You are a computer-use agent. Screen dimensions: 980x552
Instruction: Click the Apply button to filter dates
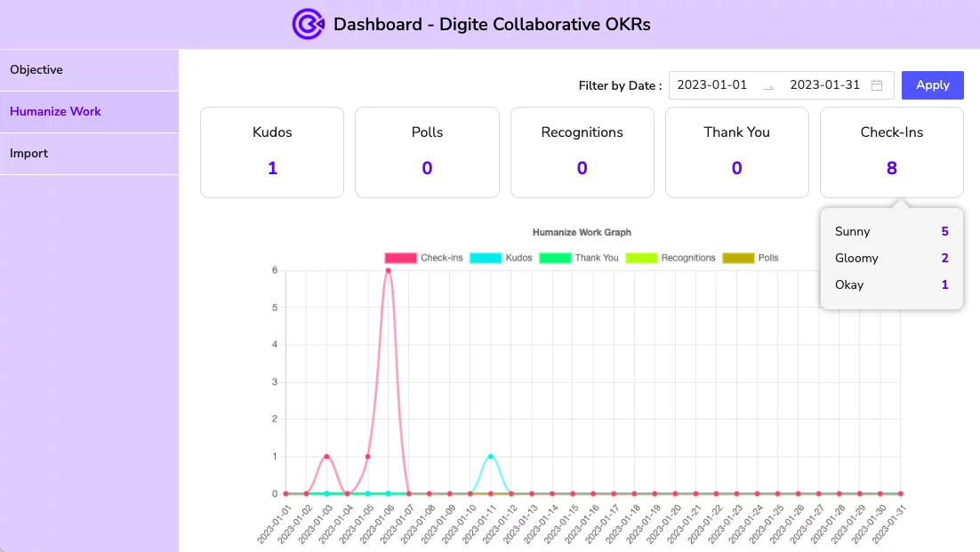pyautogui.click(x=932, y=85)
